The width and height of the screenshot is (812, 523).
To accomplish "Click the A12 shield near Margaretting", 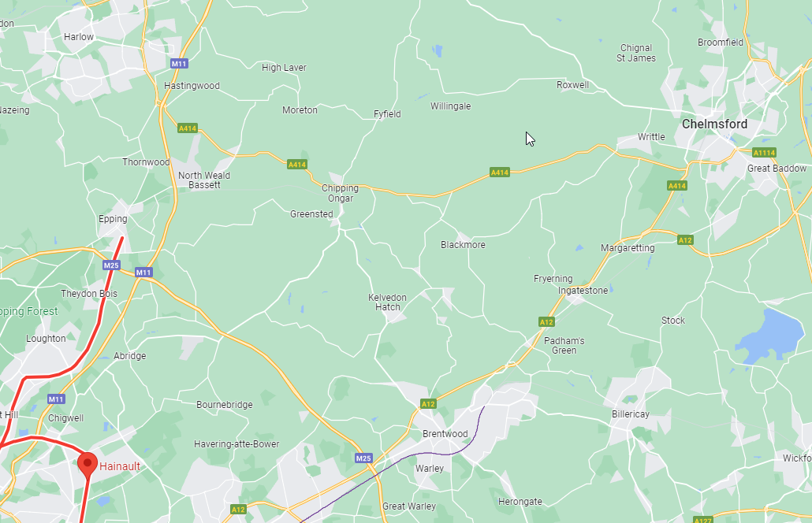I will click(x=685, y=240).
